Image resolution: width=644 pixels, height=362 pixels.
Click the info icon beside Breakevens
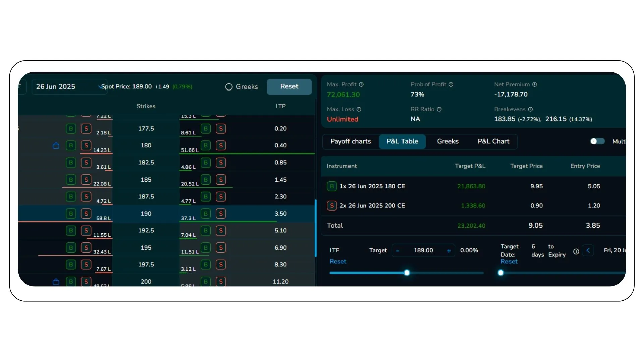[530, 109]
